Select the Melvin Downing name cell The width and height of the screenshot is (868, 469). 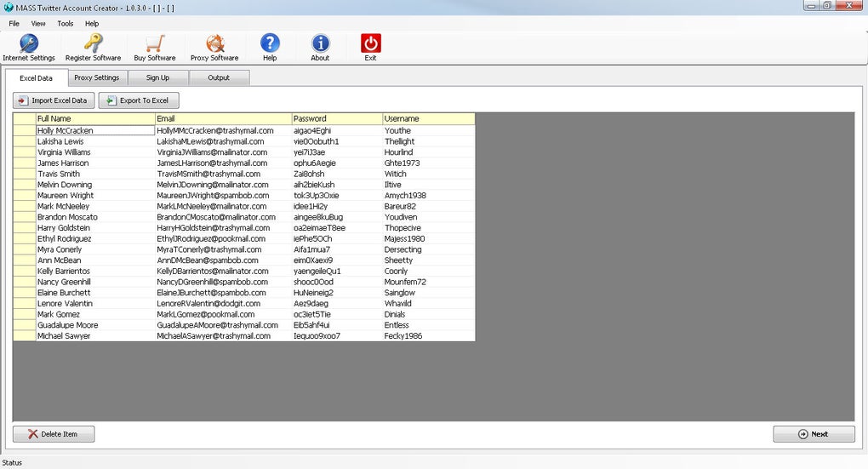pos(95,185)
